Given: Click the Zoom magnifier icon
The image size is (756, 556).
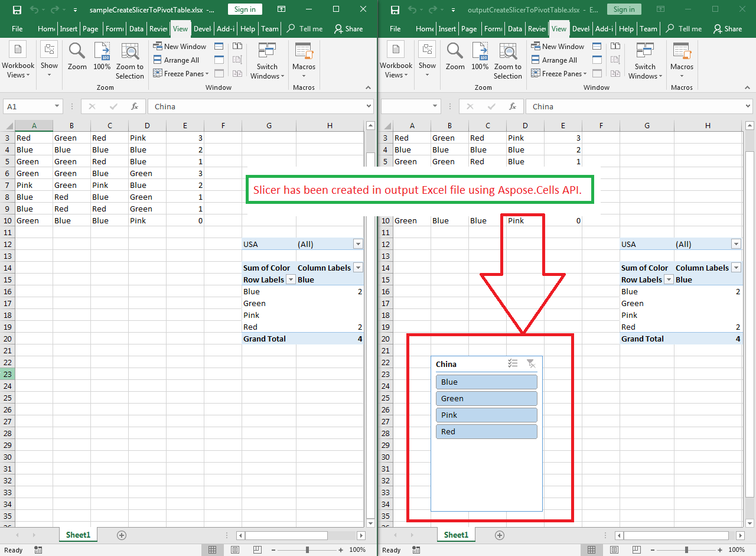Looking at the screenshot, I should (x=76, y=56).
